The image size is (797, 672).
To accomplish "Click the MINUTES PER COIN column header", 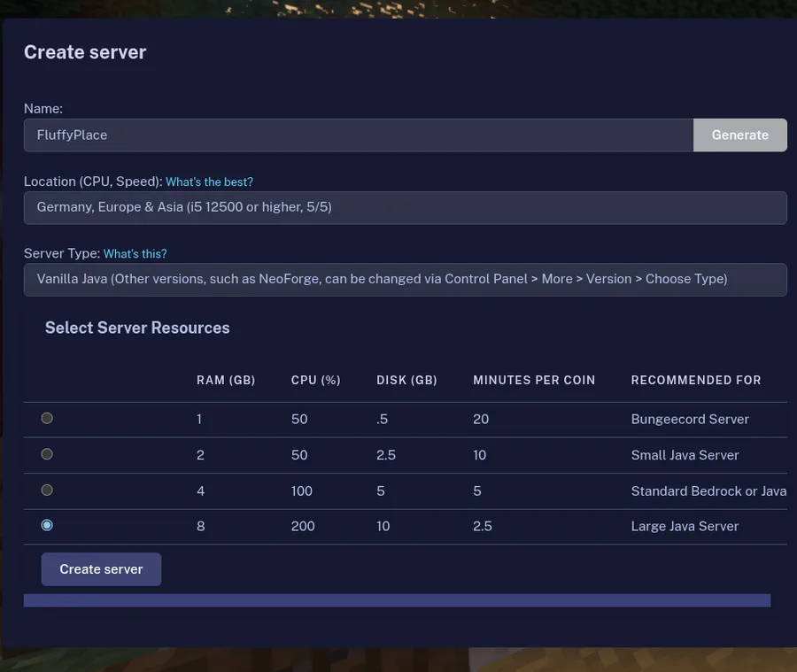I will click(534, 380).
